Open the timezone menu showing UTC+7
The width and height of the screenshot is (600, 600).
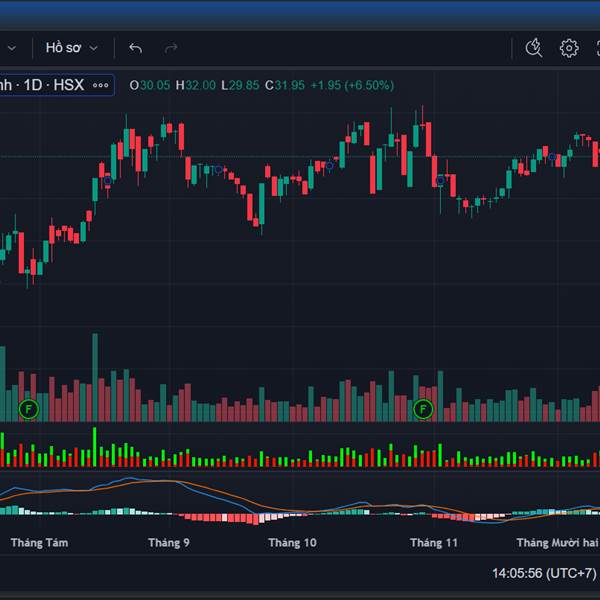click(544, 573)
